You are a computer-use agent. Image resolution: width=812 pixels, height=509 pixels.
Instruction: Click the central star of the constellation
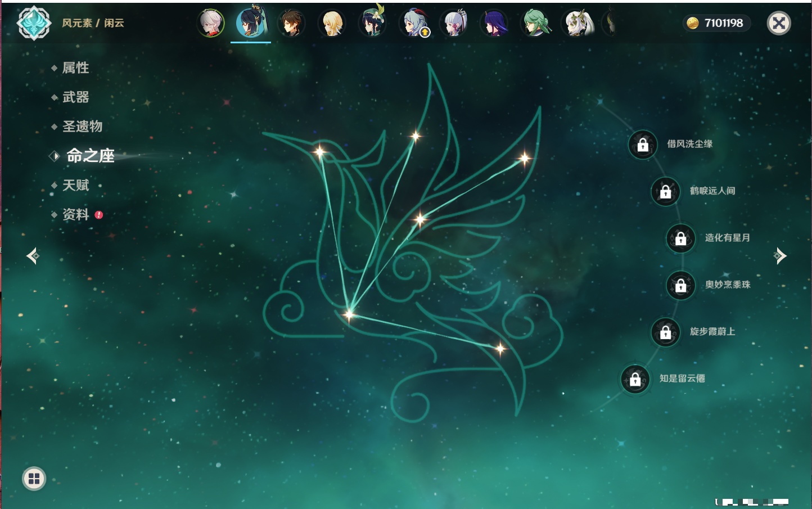point(419,219)
